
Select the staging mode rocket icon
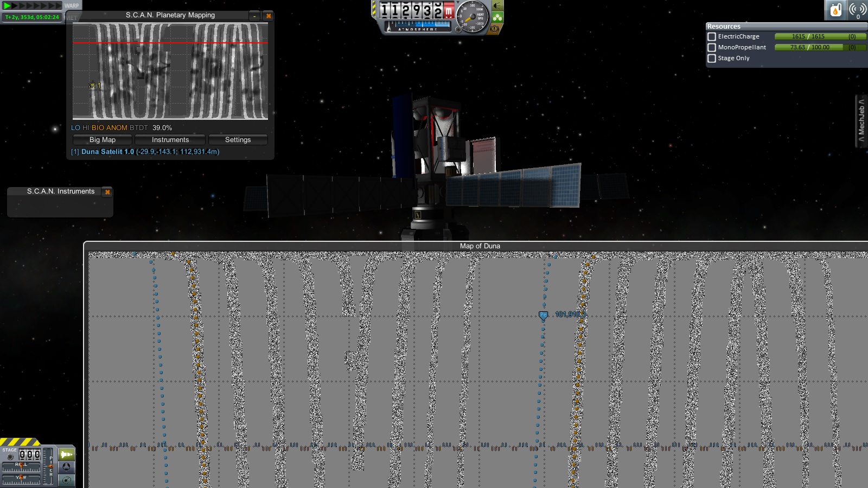(x=66, y=454)
